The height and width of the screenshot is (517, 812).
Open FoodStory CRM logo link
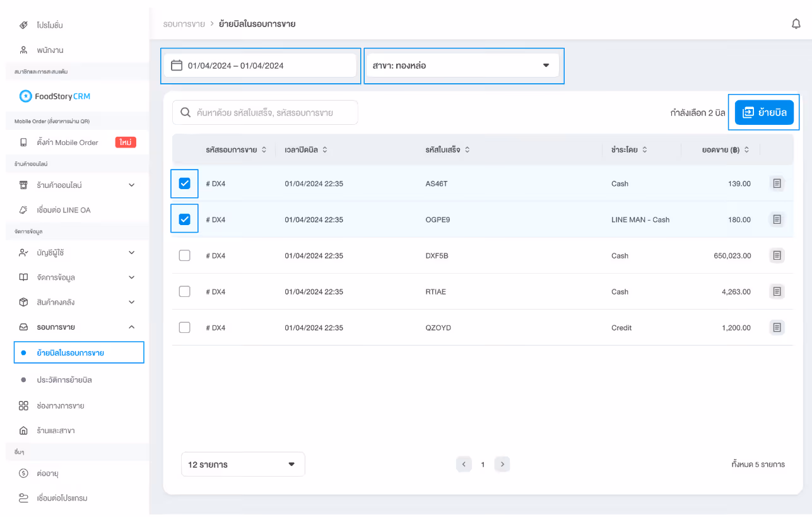[55, 96]
